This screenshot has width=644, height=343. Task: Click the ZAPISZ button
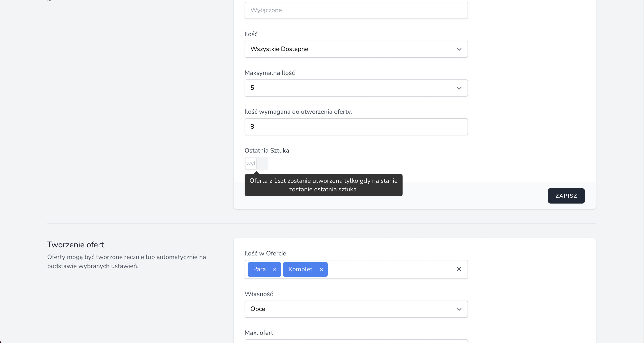coord(566,196)
